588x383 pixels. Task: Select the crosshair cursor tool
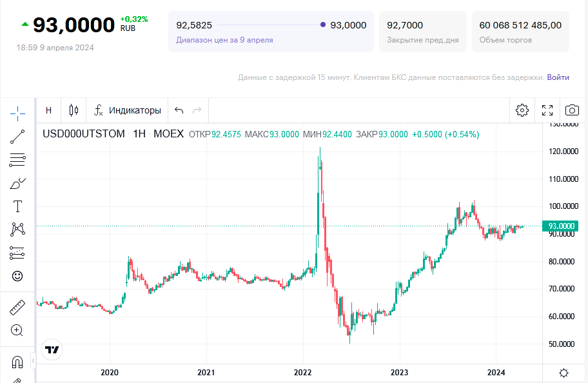[x=17, y=113]
